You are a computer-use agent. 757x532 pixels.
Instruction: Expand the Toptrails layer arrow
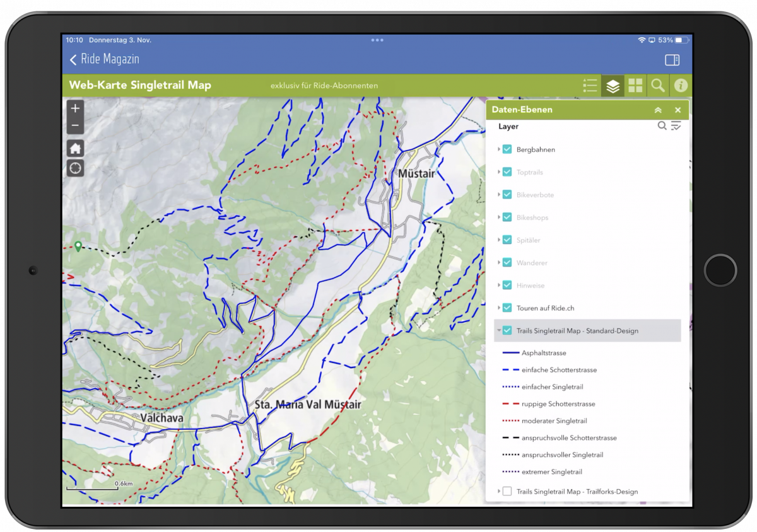point(498,172)
